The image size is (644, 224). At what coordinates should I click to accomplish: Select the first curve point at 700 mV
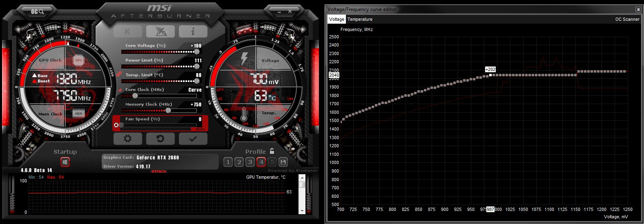click(x=341, y=121)
